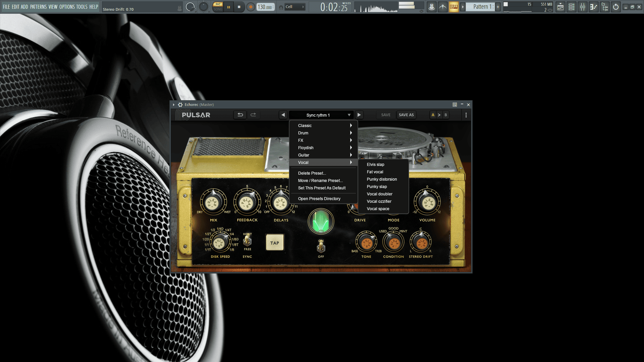Open the Pattern 1 selector
Image resolution: width=644 pixels, height=362 pixels.
(481, 7)
